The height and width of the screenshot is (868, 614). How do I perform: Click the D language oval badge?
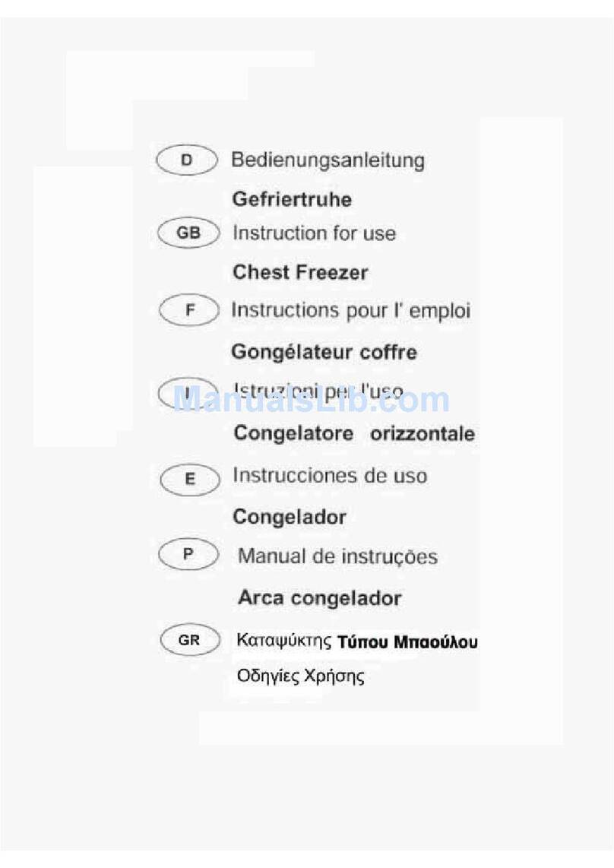click(187, 160)
